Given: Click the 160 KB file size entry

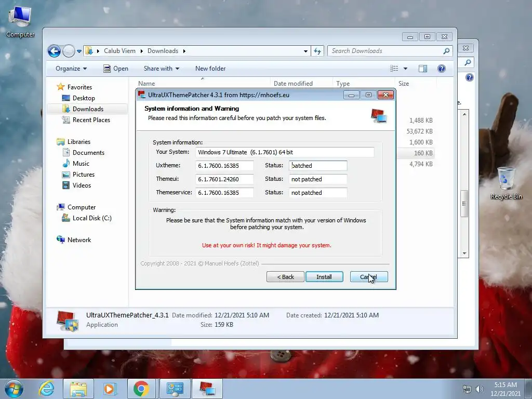Looking at the screenshot, I should (x=423, y=153).
